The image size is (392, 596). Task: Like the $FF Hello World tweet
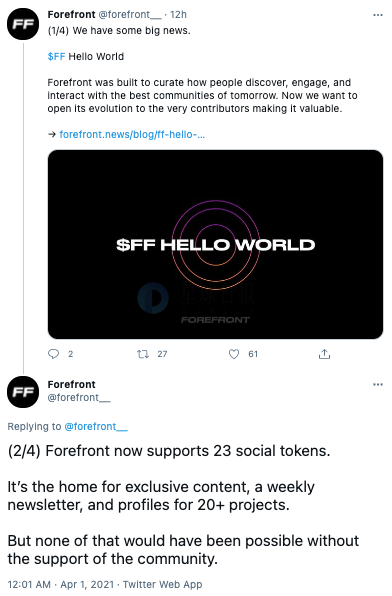coord(234,354)
